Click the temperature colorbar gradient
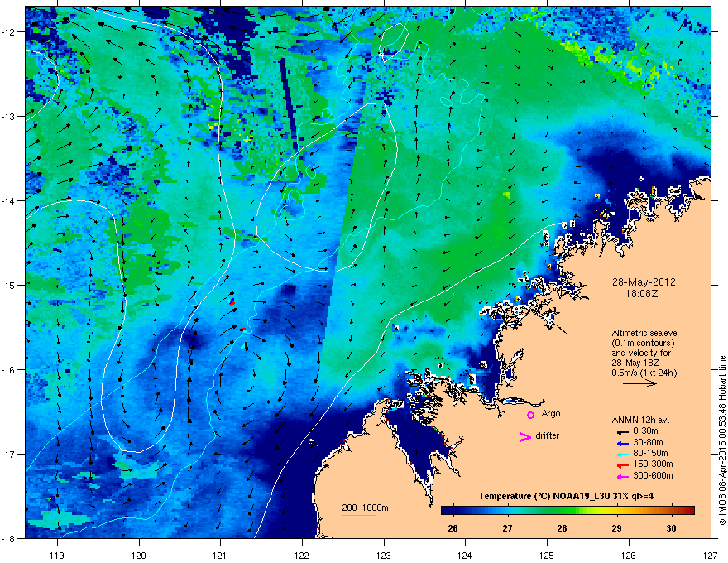This screenshot has width=728, height=563. click(568, 511)
